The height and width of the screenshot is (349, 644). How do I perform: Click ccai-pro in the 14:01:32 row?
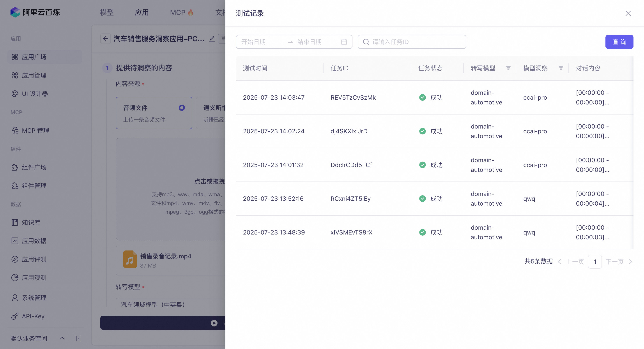[x=535, y=165]
